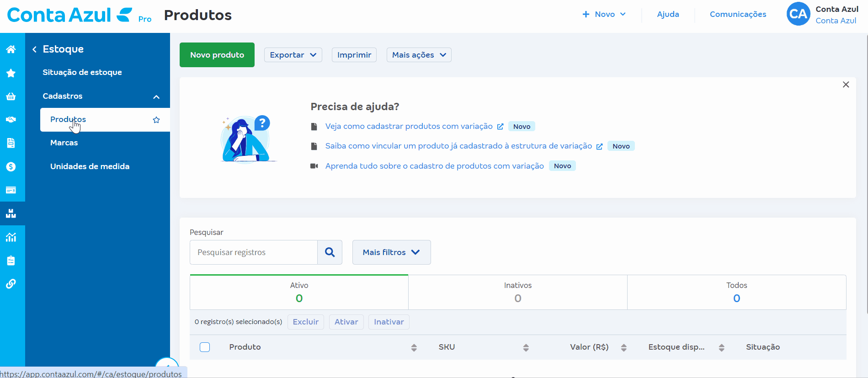
Task: Favorite Produtos with the star icon
Action: tap(156, 120)
